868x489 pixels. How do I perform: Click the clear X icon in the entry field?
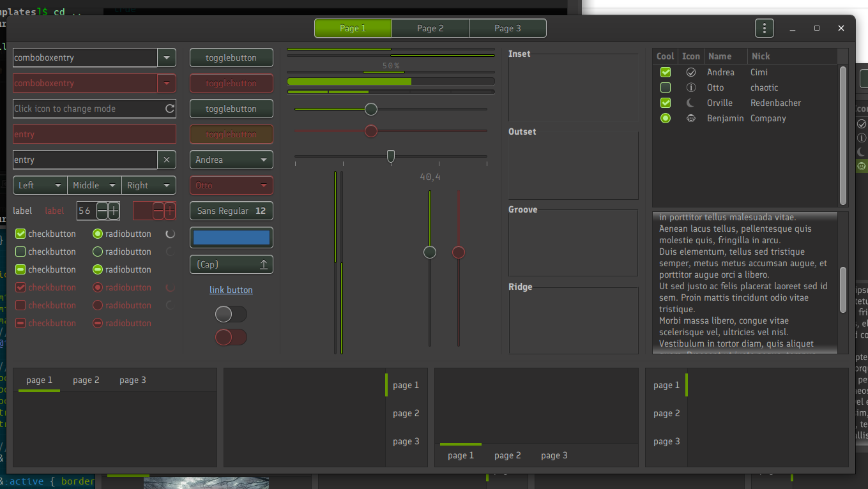point(167,160)
